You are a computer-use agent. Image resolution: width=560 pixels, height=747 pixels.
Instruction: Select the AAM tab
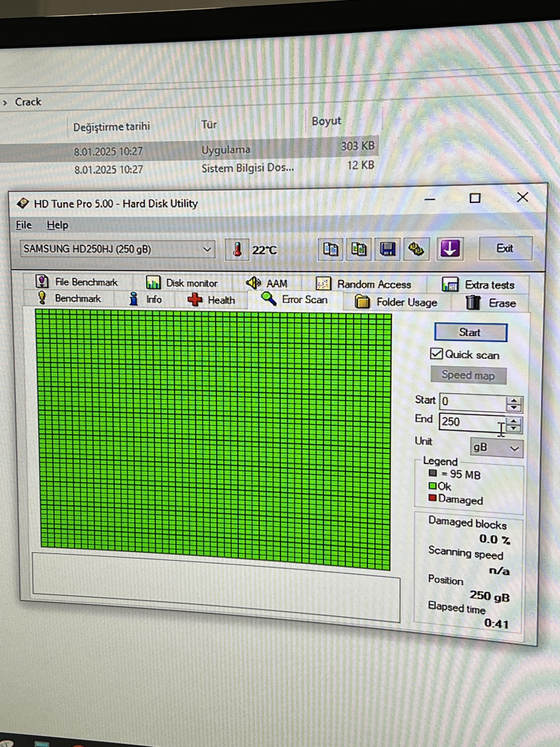[x=267, y=283]
